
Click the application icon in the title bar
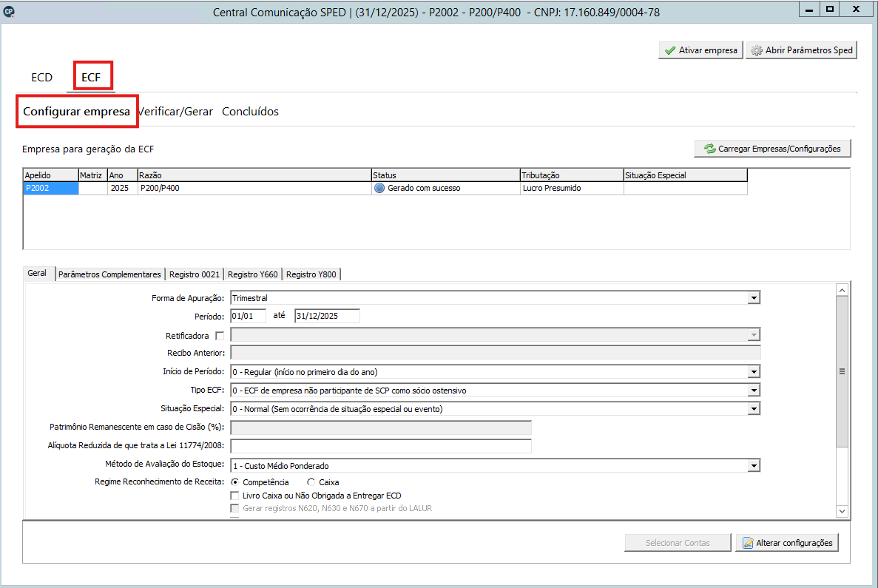(9, 11)
